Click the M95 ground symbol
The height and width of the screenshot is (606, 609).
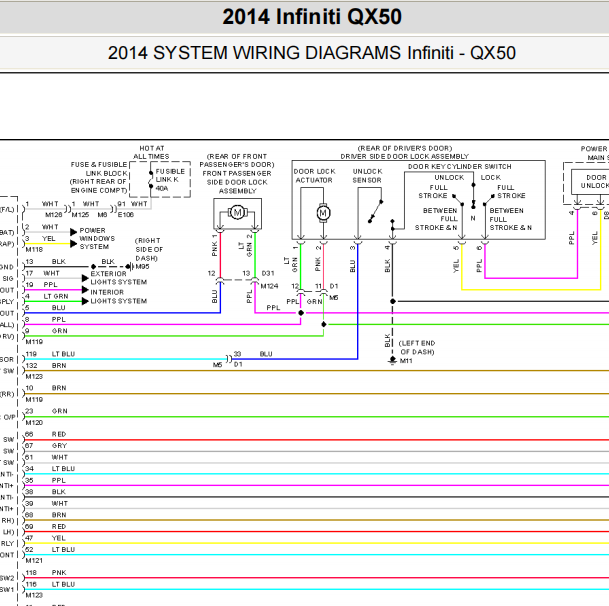(x=130, y=266)
